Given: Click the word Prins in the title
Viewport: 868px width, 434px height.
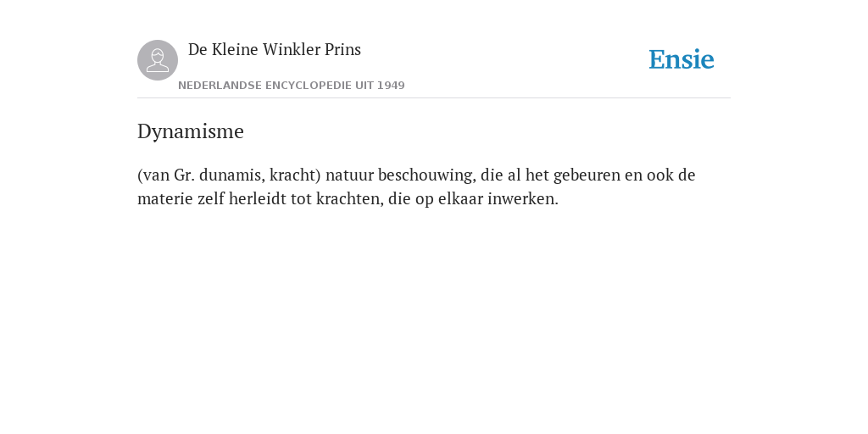Looking at the screenshot, I should (x=342, y=49).
